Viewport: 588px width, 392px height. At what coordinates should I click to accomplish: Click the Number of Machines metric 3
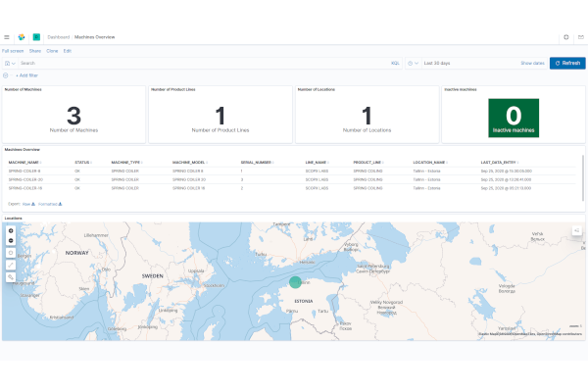(73, 116)
